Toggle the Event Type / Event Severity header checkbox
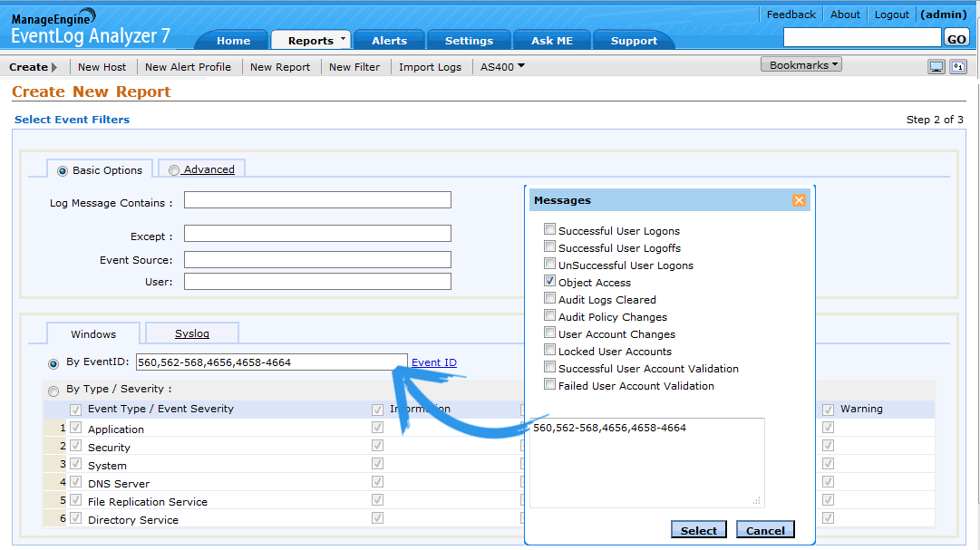This screenshot has height=550, width=980. (x=75, y=410)
